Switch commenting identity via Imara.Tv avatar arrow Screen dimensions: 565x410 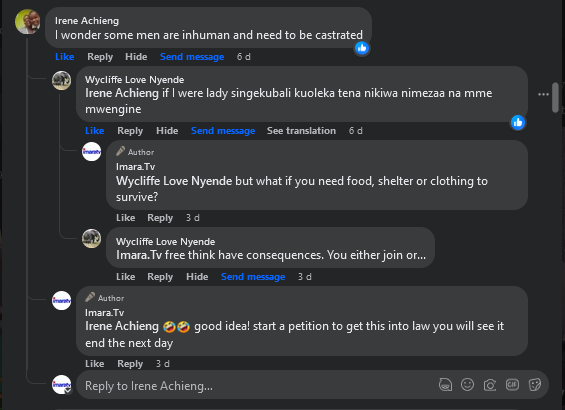coord(68,390)
